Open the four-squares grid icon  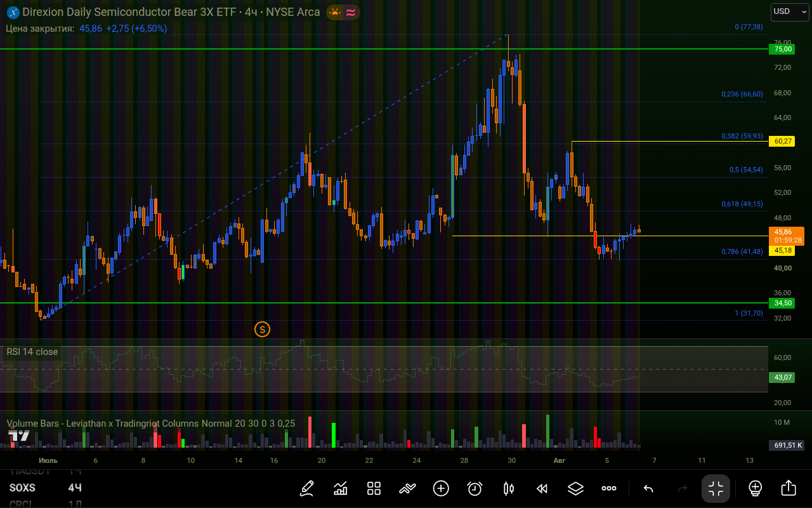pos(374,488)
